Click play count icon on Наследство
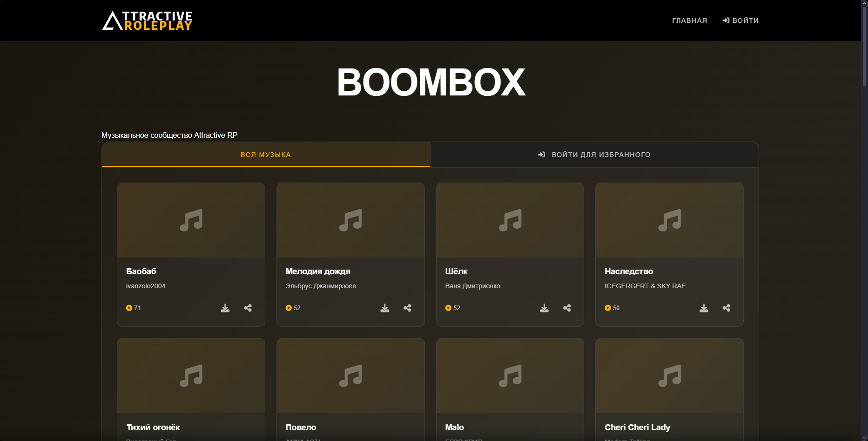Screen dimensions: 868x441 608,308
